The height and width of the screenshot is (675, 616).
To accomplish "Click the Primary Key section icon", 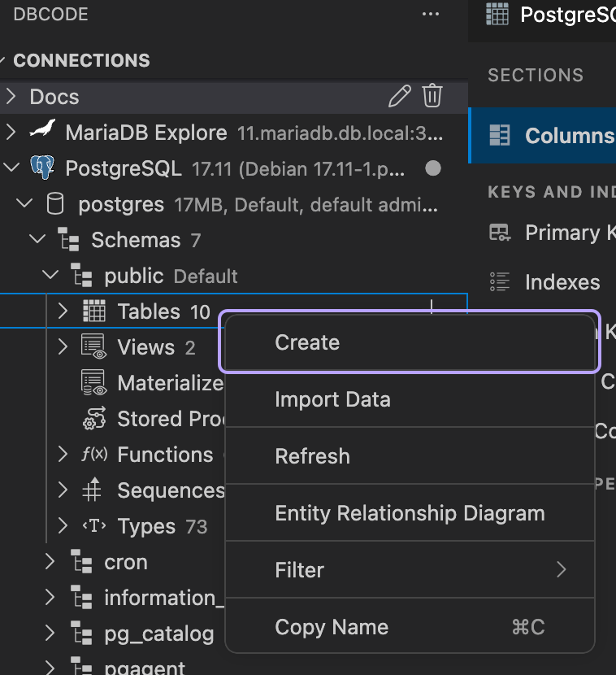I will (500, 233).
